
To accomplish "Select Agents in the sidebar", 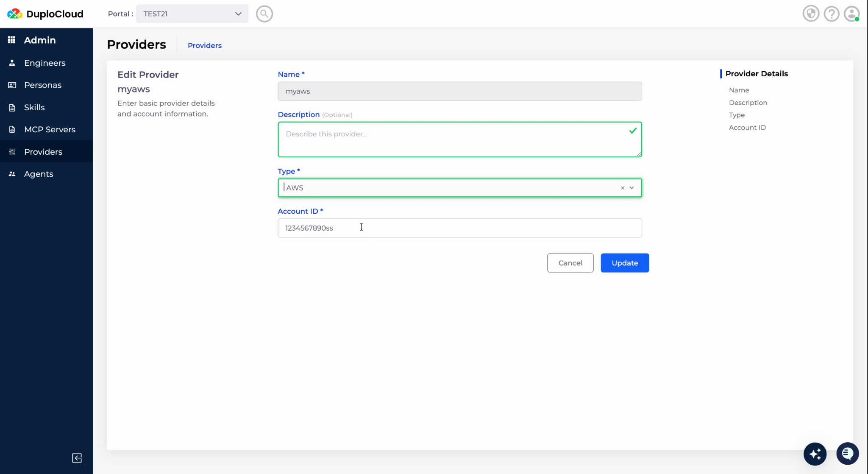I will coord(39,174).
